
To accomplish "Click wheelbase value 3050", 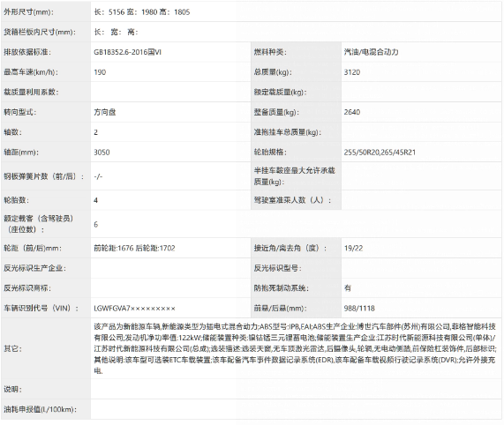I will click(102, 153).
